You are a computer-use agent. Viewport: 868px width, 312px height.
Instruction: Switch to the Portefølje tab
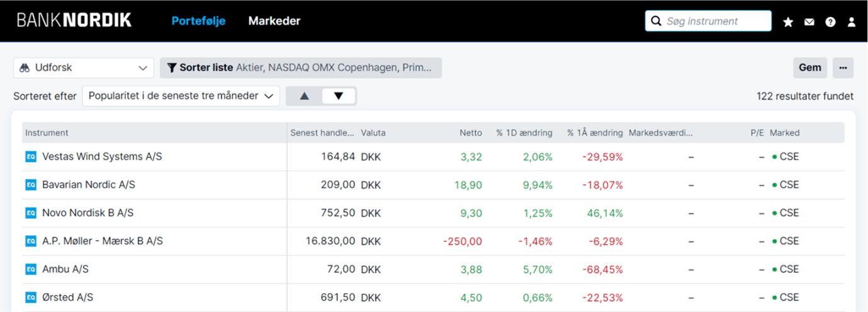tap(198, 21)
